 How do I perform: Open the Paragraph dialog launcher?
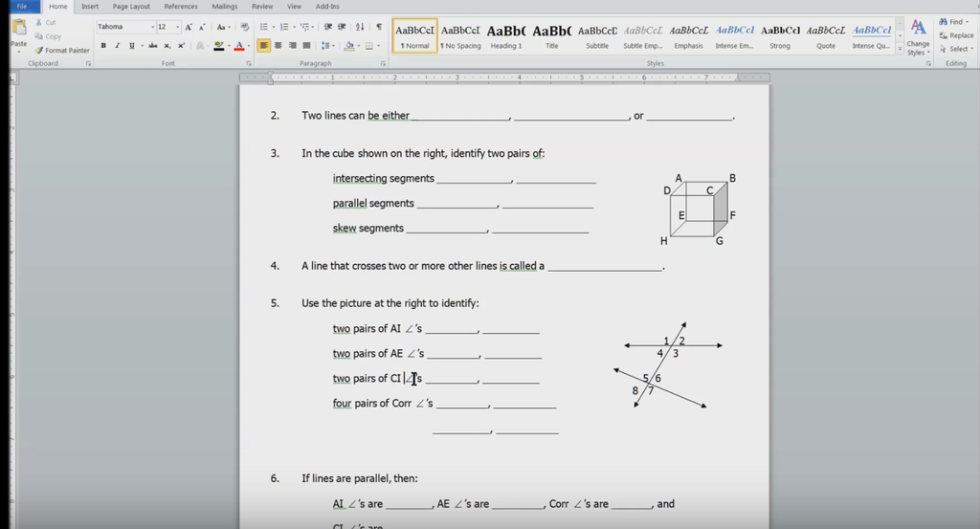coord(383,64)
